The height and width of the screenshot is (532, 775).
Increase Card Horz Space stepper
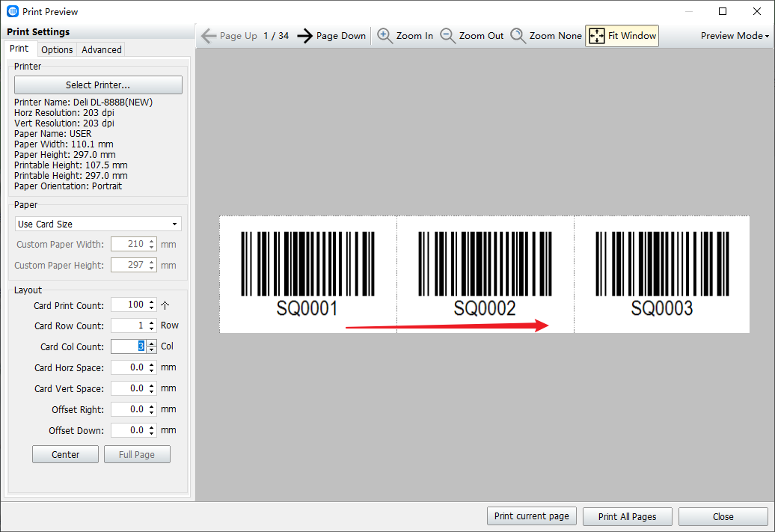tap(152, 364)
